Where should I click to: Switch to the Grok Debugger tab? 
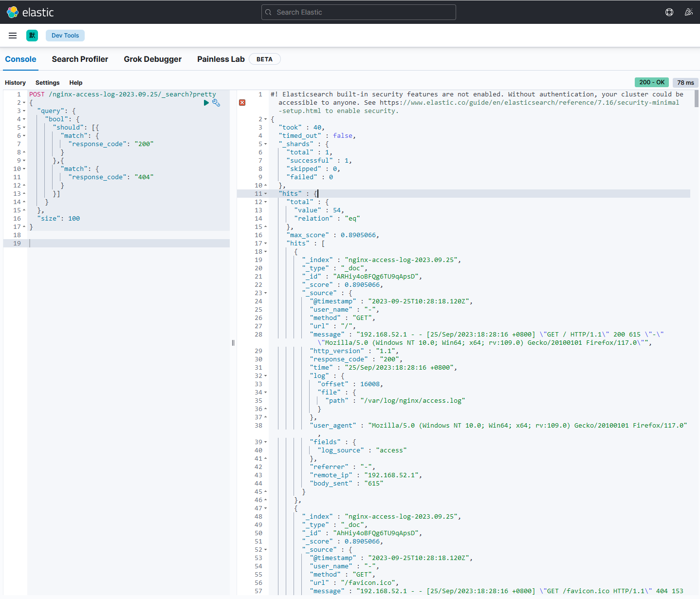[x=153, y=59]
